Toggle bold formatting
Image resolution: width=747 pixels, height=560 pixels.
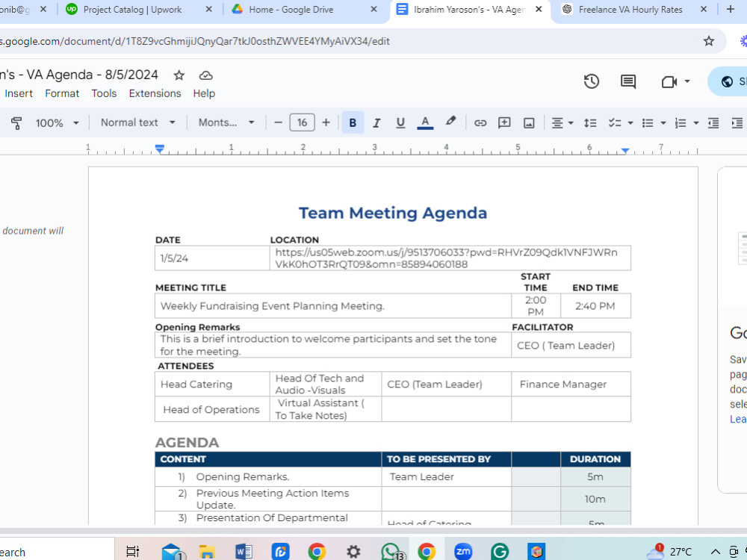pyautogui.click(x=353, y=123)
